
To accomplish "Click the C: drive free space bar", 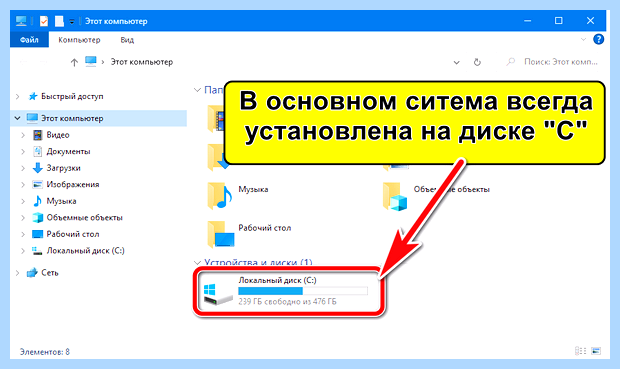I will pos(303,291).
